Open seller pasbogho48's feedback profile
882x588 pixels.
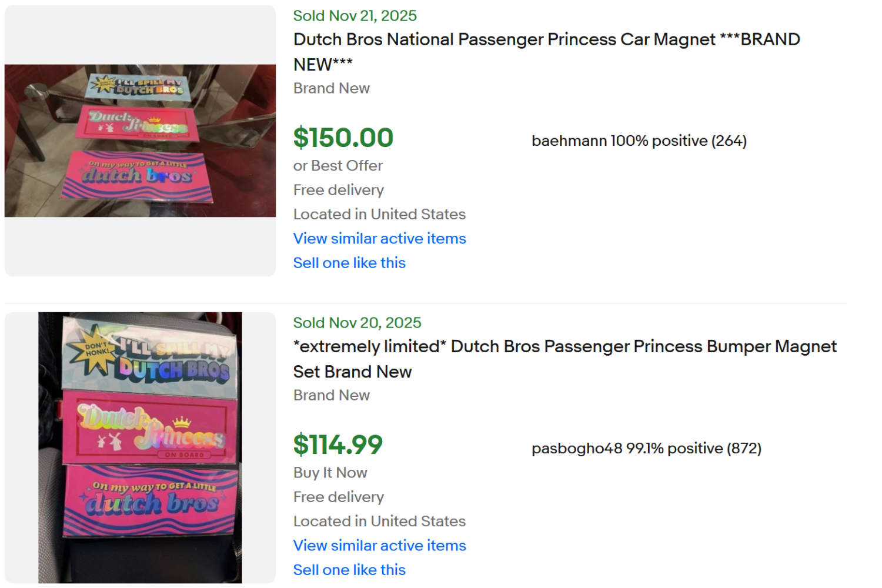click(x=647, y=448)
